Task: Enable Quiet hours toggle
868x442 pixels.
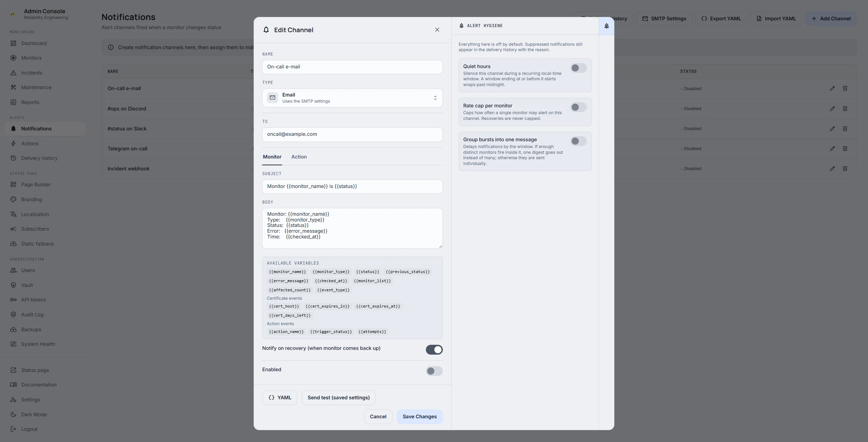Action: (578, 68)
